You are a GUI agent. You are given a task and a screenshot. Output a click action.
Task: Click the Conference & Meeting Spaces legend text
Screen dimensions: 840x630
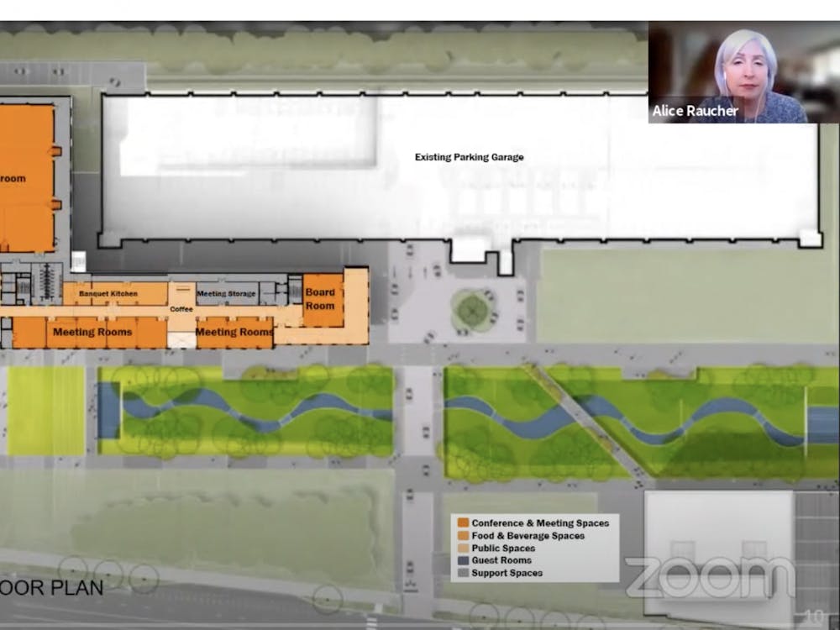click(x=540, y=523)
